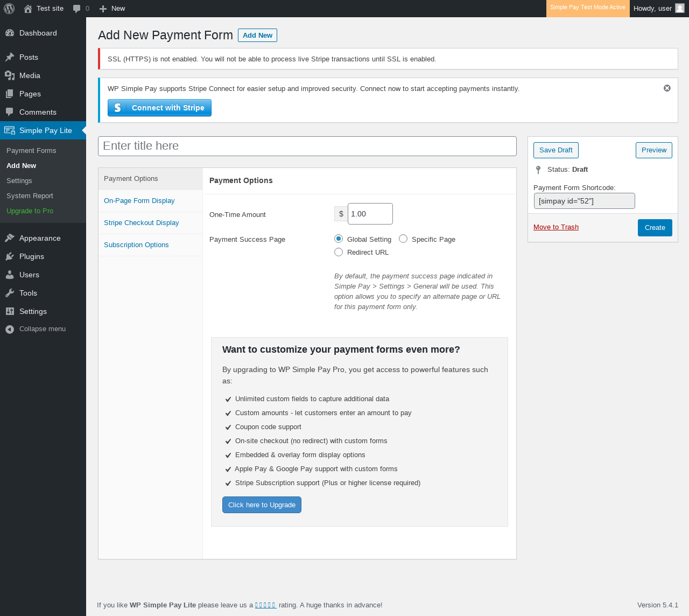Click Simple Pay Test Mode Active badge
The width and height of the screenshot is (689, 616).
coord(588,8)
